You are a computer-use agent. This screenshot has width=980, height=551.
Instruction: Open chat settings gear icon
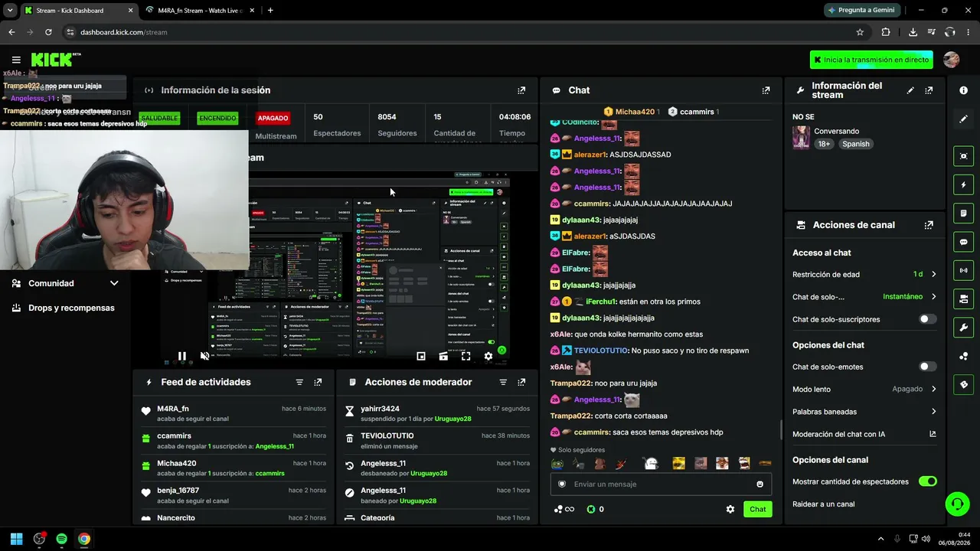click(x=730, y=509)
